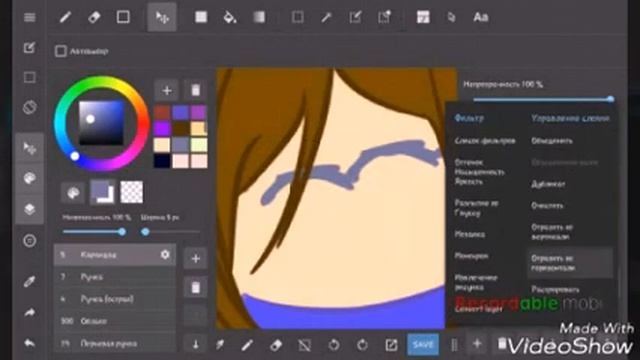
Task: Click Отразить по вертикали
Action: coord(552,232)
